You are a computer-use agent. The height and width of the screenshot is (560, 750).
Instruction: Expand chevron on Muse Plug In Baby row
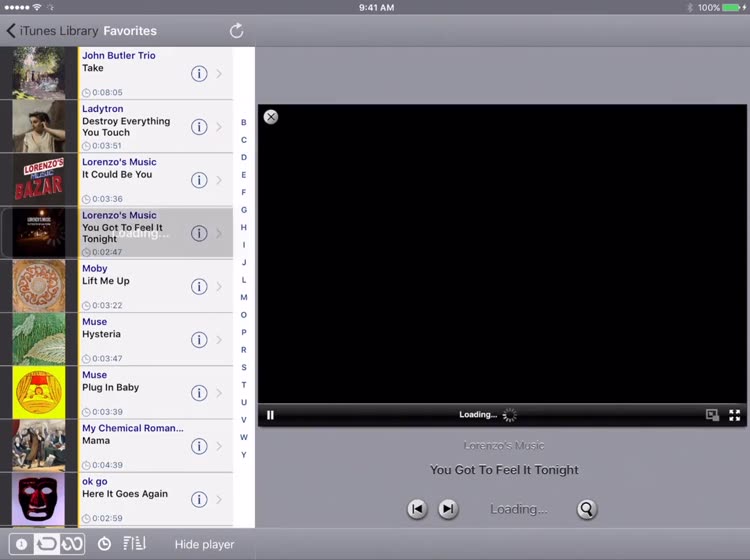tap(219, 393)
